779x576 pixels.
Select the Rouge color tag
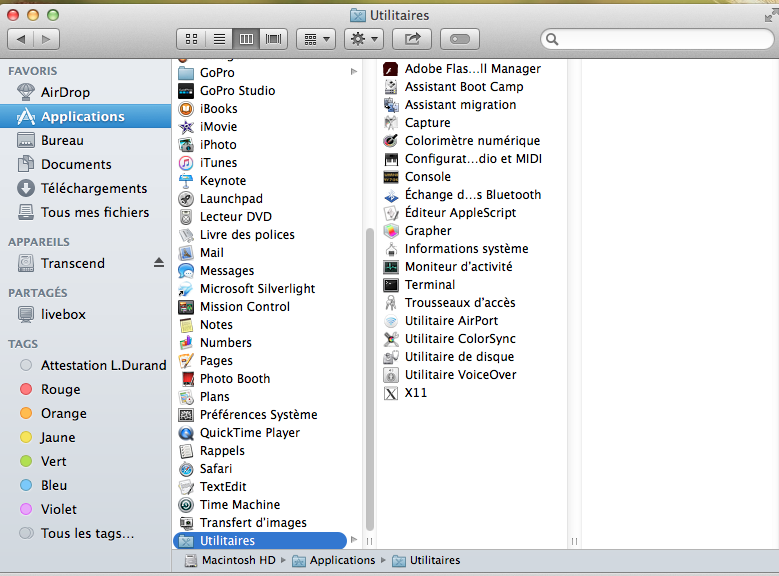pos(60,389)
